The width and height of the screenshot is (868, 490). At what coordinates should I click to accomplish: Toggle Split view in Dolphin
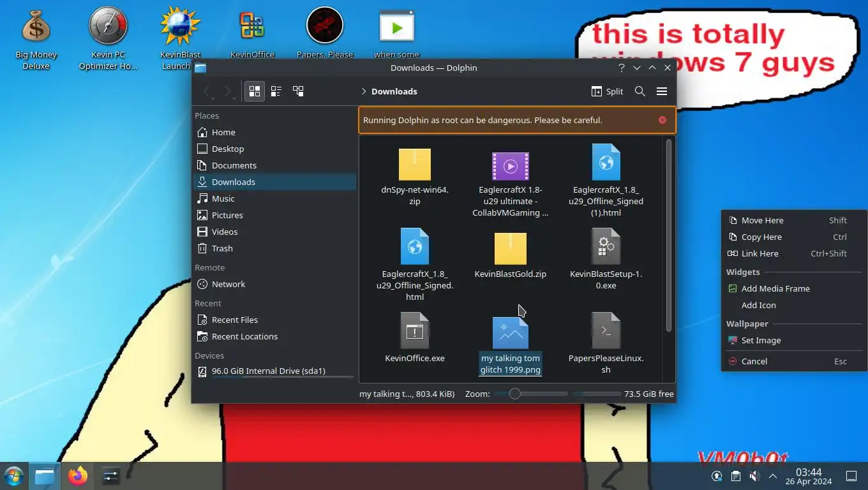pos(607,91)
